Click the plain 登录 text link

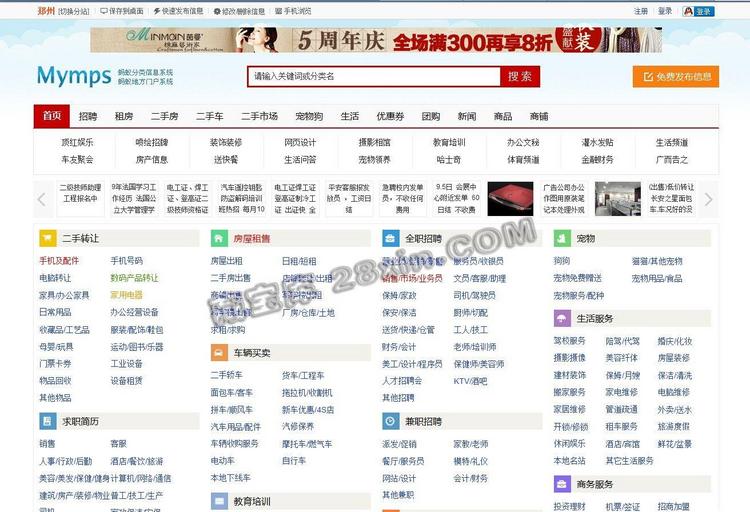tap(665, 11)
